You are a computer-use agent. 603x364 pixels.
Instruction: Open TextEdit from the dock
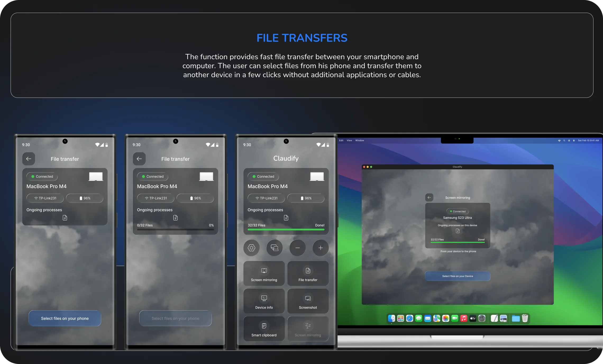tap(494, 318)
